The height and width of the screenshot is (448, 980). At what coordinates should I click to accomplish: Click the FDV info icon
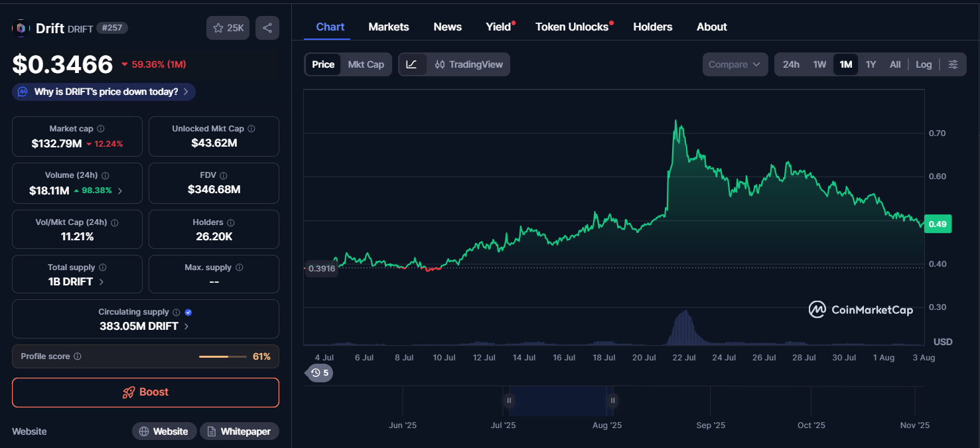point(223,176)
